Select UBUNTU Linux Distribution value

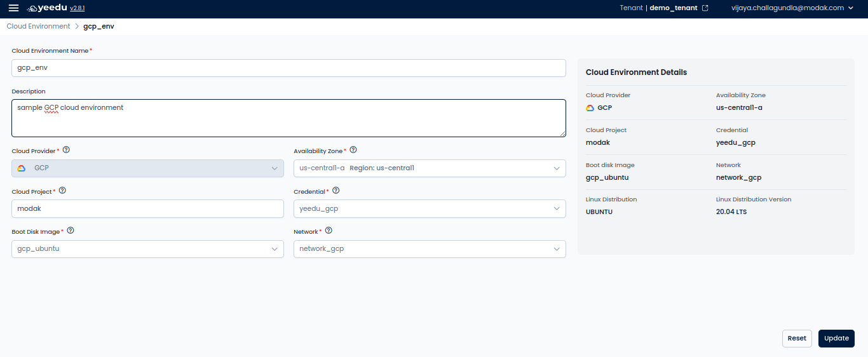[x=599, y=212]
